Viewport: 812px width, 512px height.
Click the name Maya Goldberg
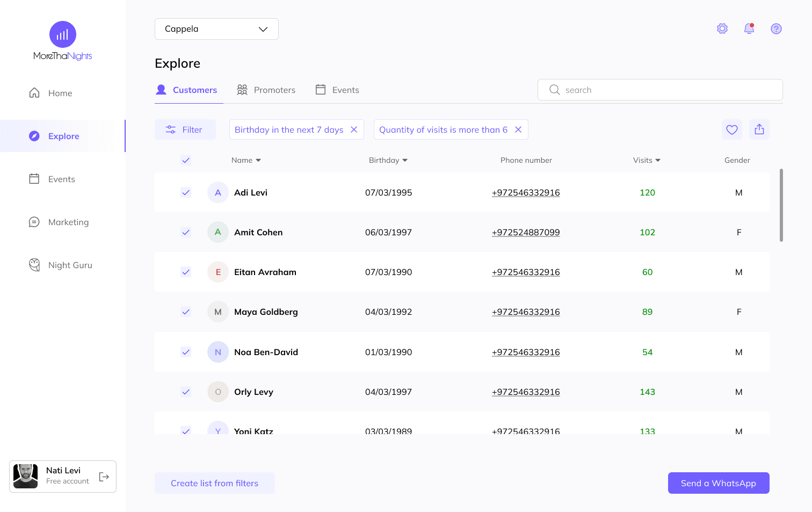266,312
